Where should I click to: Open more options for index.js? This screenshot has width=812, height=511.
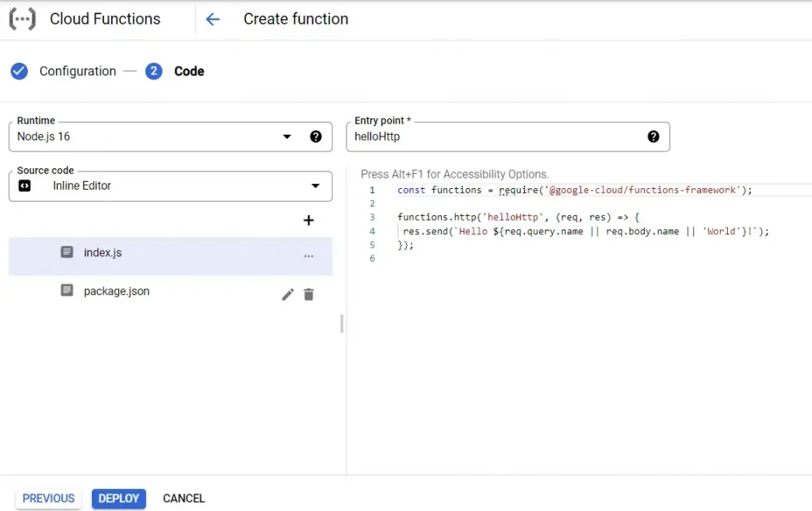[308, 256]
